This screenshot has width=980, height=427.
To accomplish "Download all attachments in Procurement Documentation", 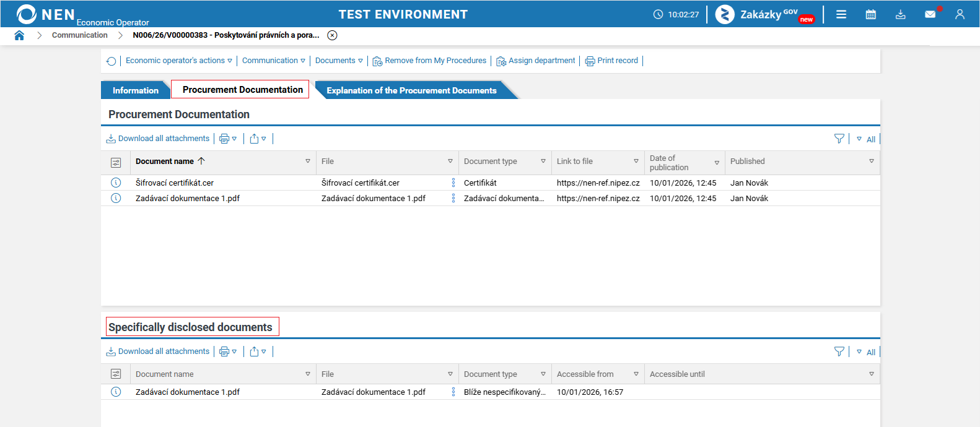I will pos(158,139).
